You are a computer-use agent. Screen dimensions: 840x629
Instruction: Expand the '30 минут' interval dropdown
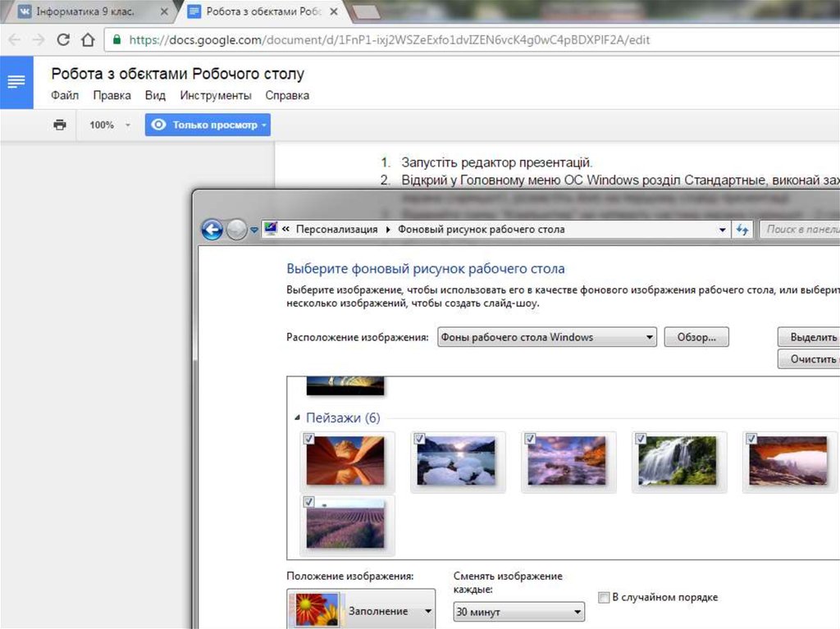(518, 612)
